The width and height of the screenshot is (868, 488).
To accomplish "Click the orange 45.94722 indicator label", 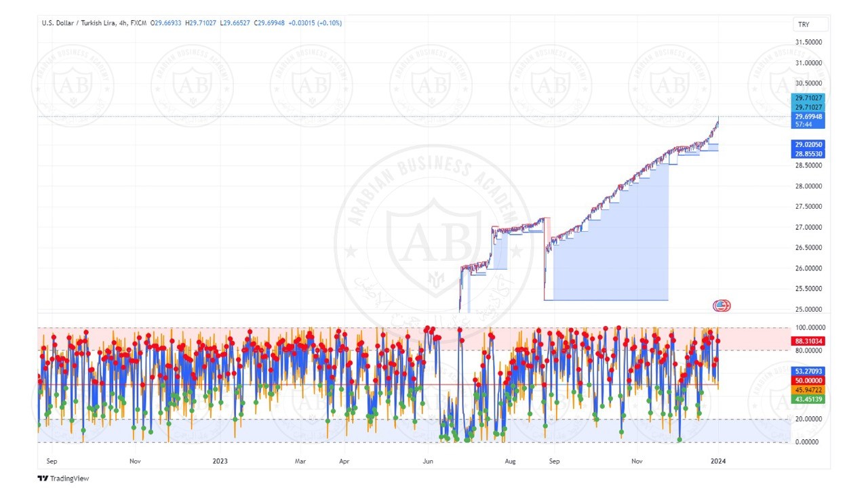I will 808,390.
